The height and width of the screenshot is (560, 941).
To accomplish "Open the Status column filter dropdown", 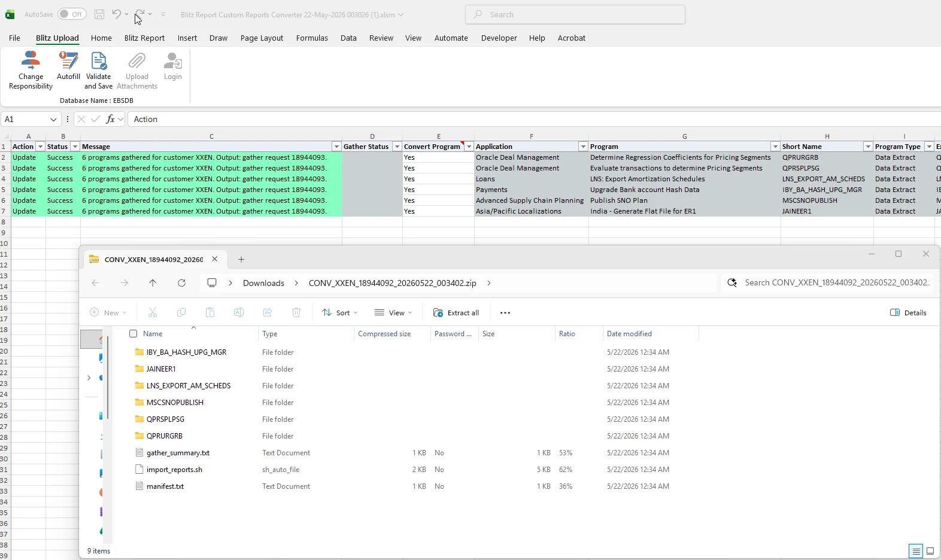I will coord(75,147).
